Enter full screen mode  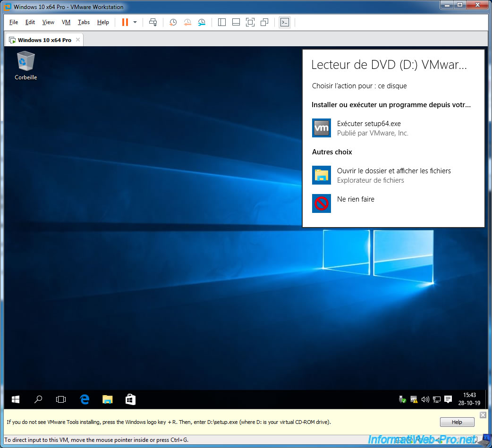coord(250,22)
